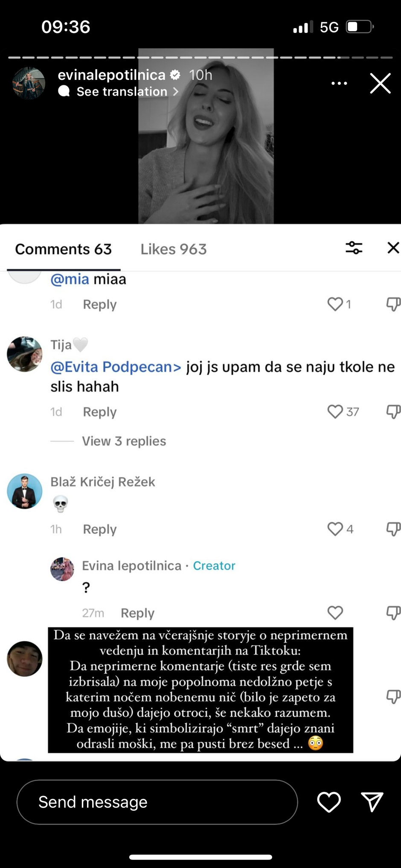Toggle like on Blaž Kričej Režek's comment
The image size is (401, 868).
tap(335, 529)
